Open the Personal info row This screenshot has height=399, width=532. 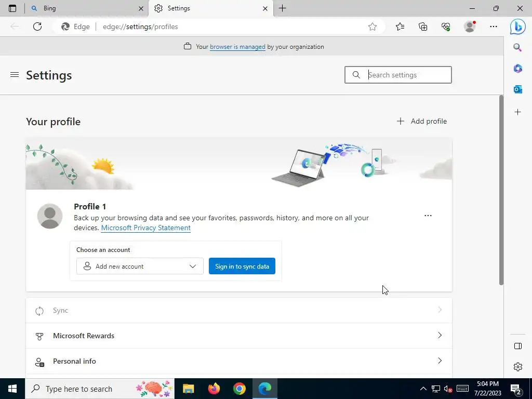[239, 362]
